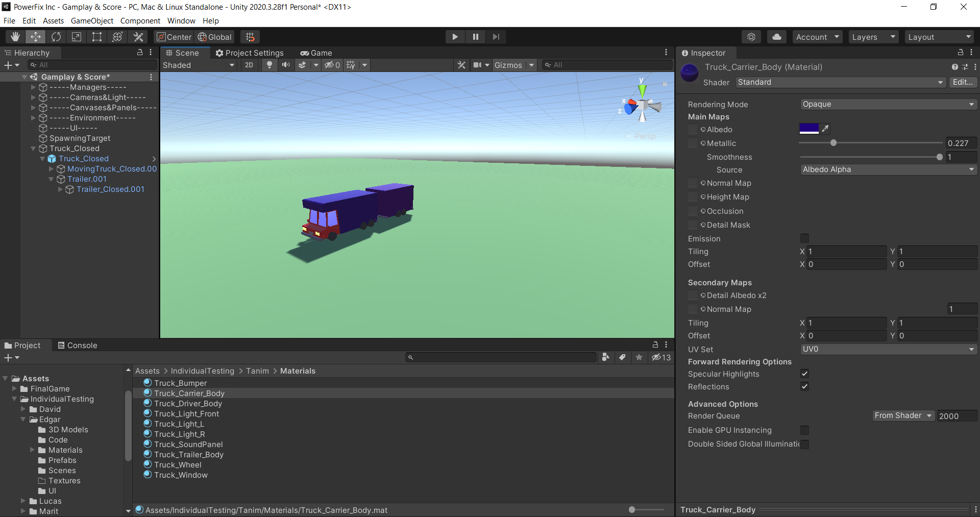The width and height of the screenshot is (980, 517).
Task: Expand the Managers hierarchy object
Action: click(x=33, y=87)
